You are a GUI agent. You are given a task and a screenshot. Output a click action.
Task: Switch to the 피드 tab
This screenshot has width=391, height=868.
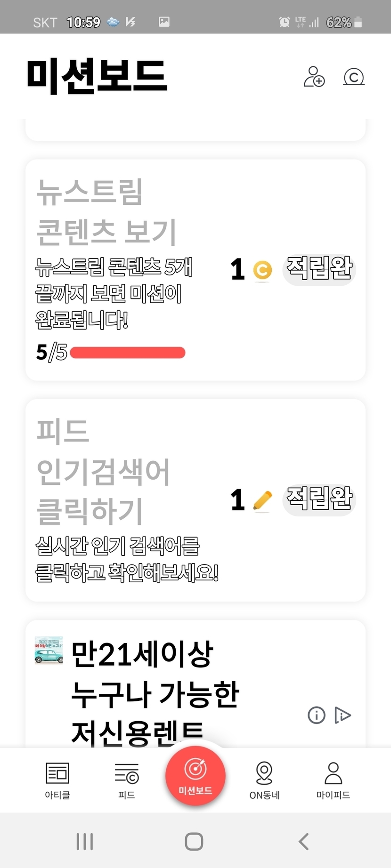click(126, 780)
